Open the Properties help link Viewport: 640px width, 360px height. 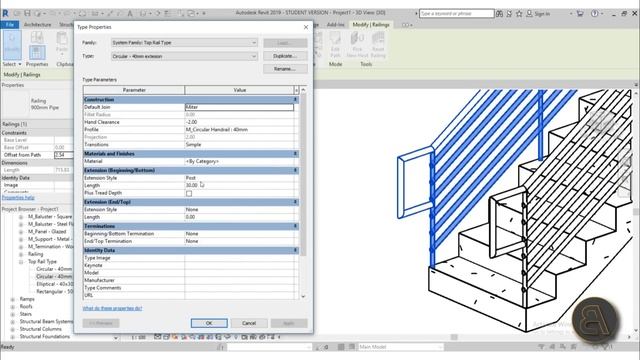(x=18, y=198)
